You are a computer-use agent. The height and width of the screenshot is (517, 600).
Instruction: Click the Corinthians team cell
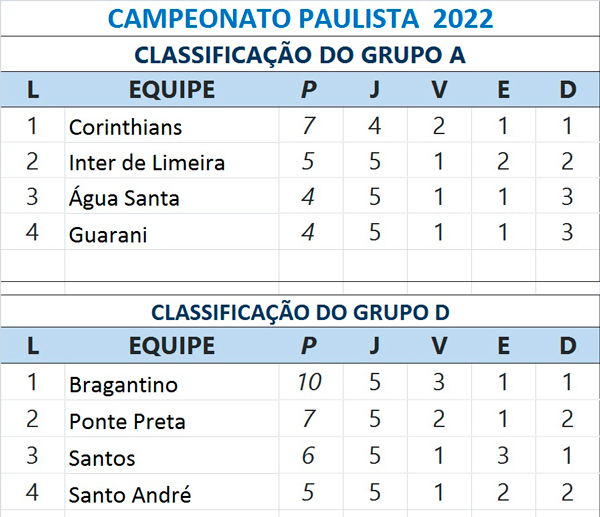126,128
